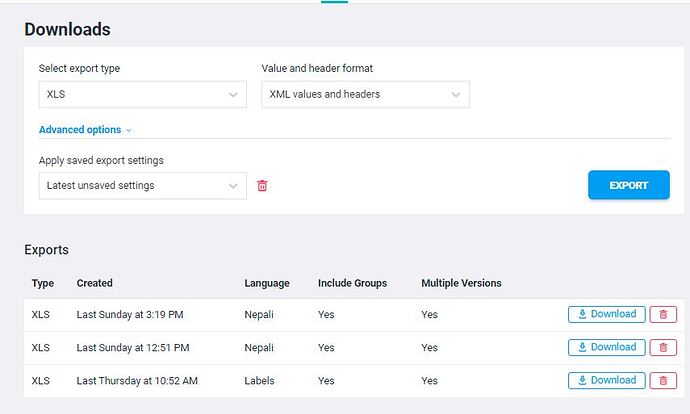690x414 pixels.
Task: Click the Type column header
Action: 43,283
